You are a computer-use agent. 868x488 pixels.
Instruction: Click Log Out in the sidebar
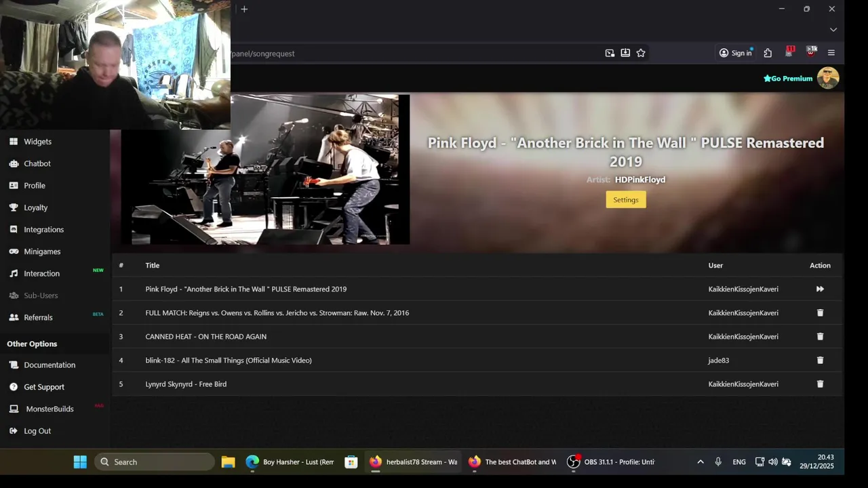point(37,431)
